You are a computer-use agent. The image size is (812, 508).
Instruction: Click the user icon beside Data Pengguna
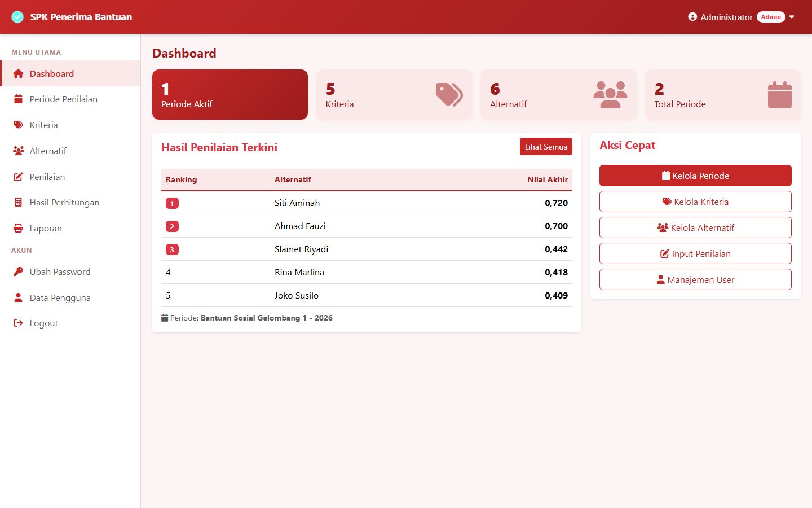18,297
